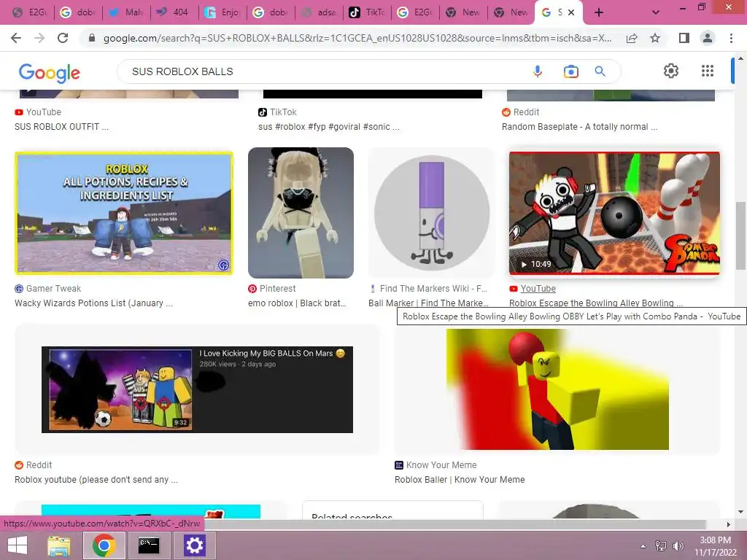Click the blue magnifier search button

click(600, 71)
